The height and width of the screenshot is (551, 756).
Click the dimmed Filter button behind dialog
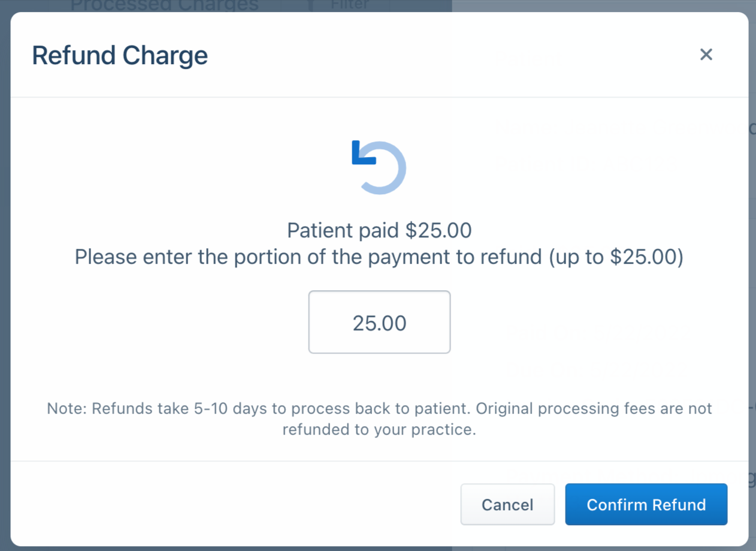coord(350,5)
